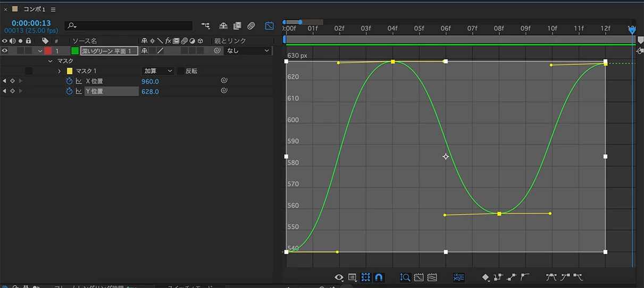Click the adjustment layer column icon
Viewport: 644px width, 288px height.
point(192,41)
